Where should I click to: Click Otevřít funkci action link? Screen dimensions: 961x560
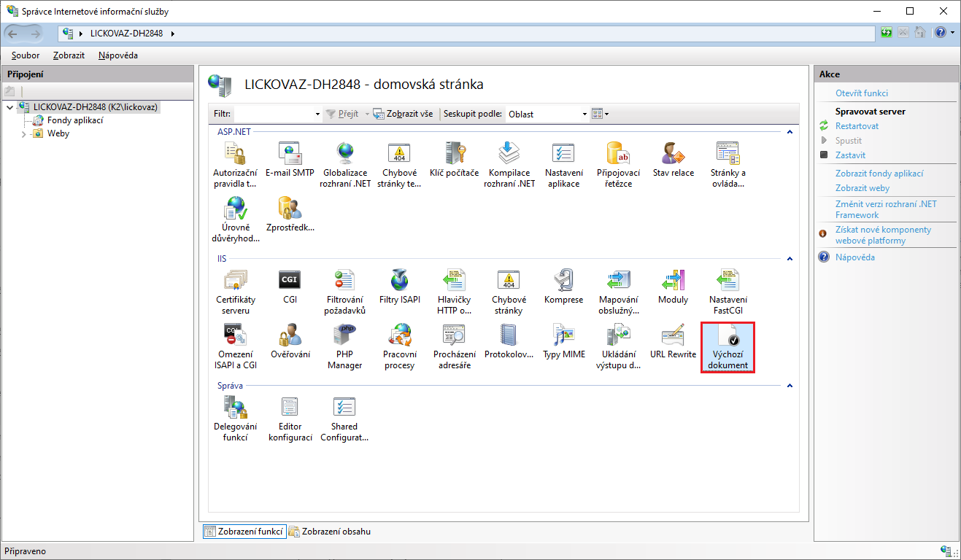point(862,93)
